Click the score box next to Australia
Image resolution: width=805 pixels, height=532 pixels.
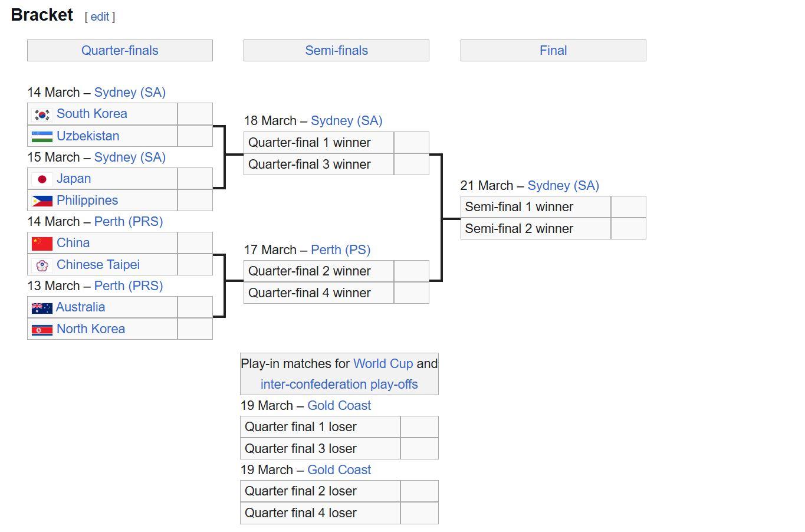[x=195, y=307]
